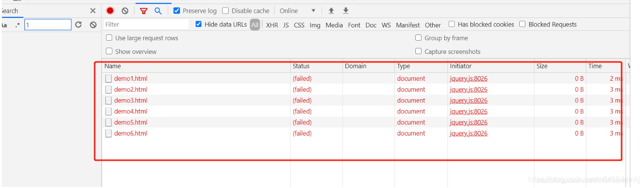This screenshot has width=644, height=188.
Task: Open jquery.js:8026 initiator for demo6.html
Action: (x=468, y=133)
